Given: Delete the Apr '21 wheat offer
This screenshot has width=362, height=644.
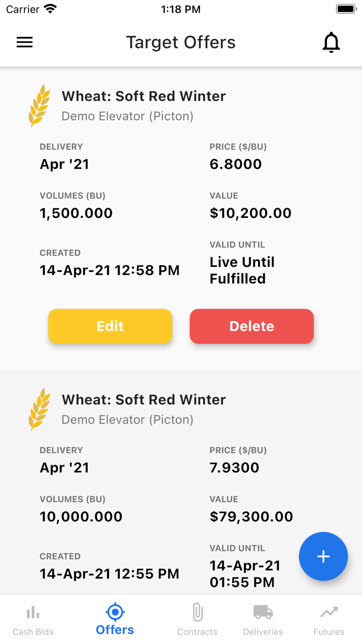Looking at the screenshot, I should tap(251, 326).
